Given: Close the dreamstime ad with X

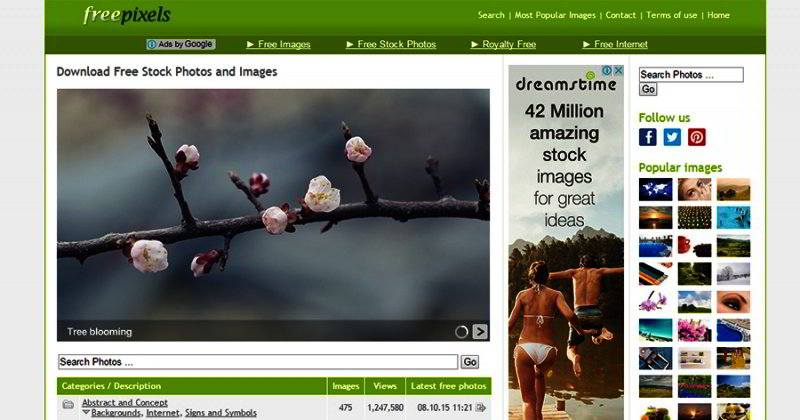Looking at the screenshot, I should coord(618,70).
